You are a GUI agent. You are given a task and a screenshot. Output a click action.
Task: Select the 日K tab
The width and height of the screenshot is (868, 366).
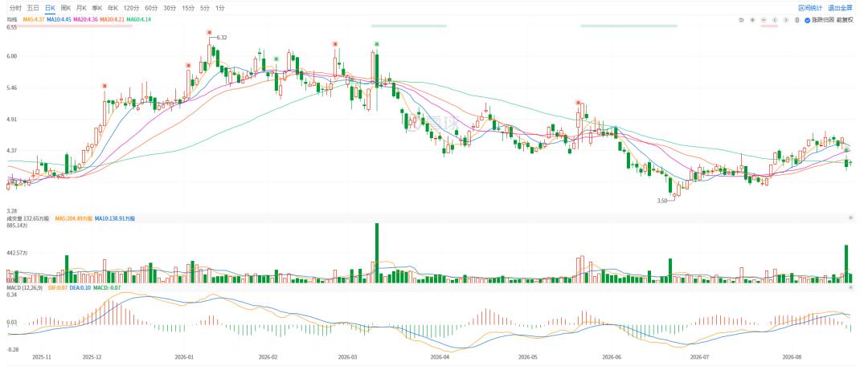(x=50, y=8)
